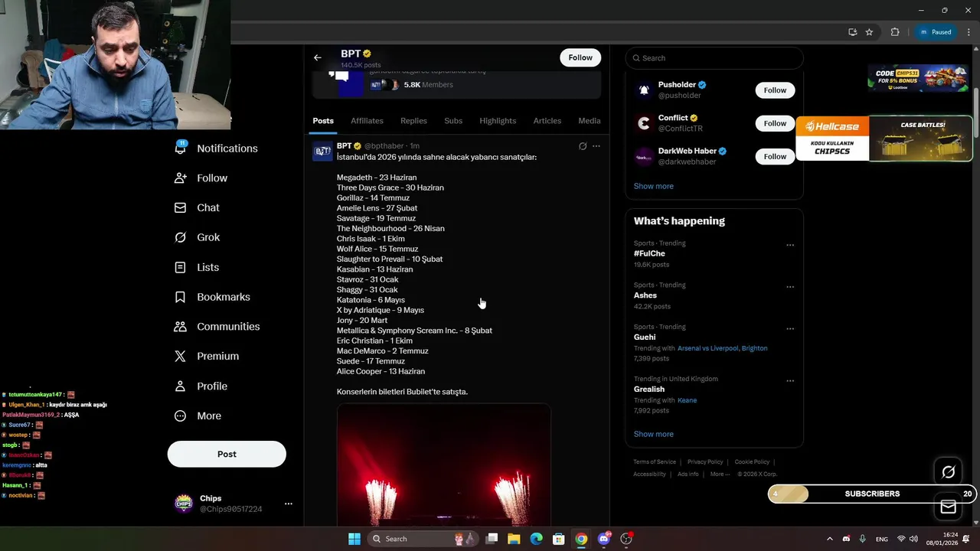This screenshot has height=551, width=980.
Task: Switch to the Subs tab
Action: tap(453, 121)
